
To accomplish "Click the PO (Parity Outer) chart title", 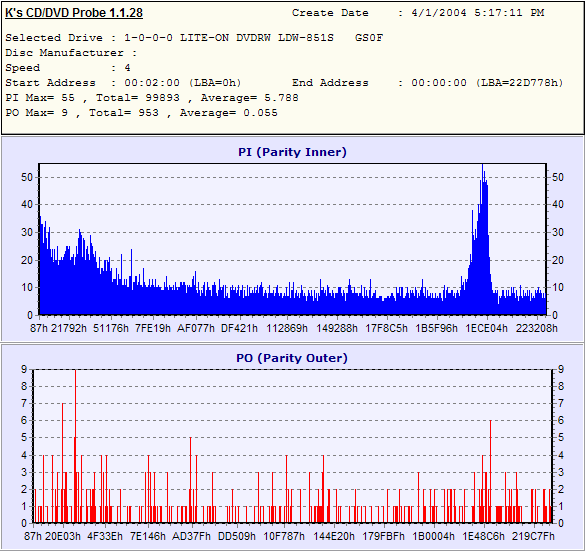I will point(292,358).
